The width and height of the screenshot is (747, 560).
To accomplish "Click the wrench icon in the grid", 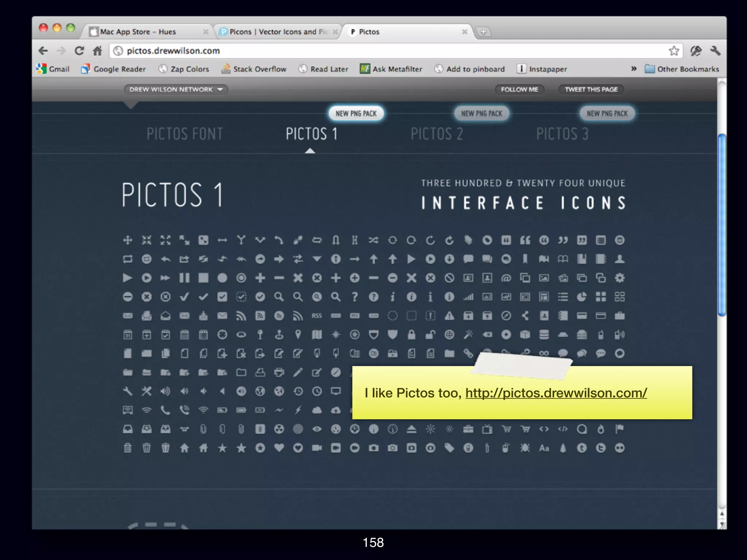I will point(128,391).
